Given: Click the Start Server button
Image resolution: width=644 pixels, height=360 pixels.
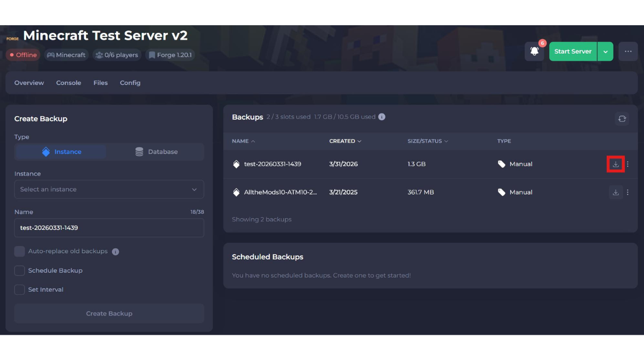Looking at the screenshot, I should point(573,52).
